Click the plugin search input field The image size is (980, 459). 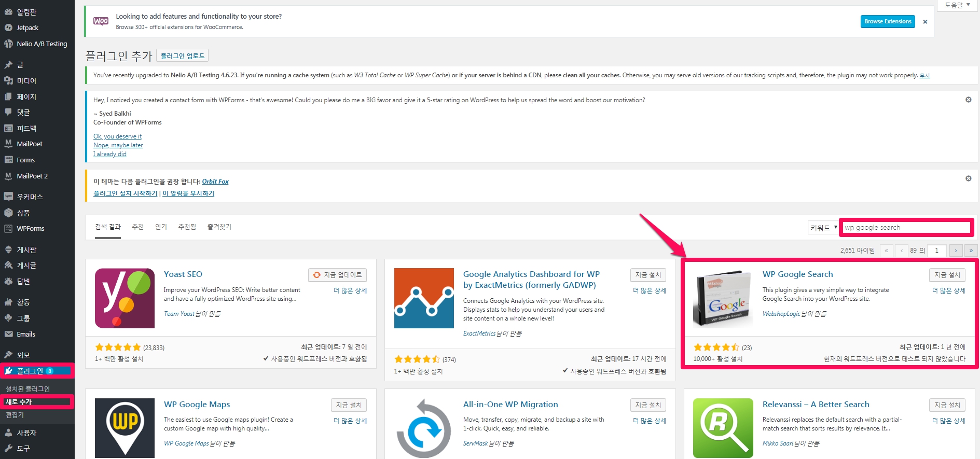pos(906,228)
